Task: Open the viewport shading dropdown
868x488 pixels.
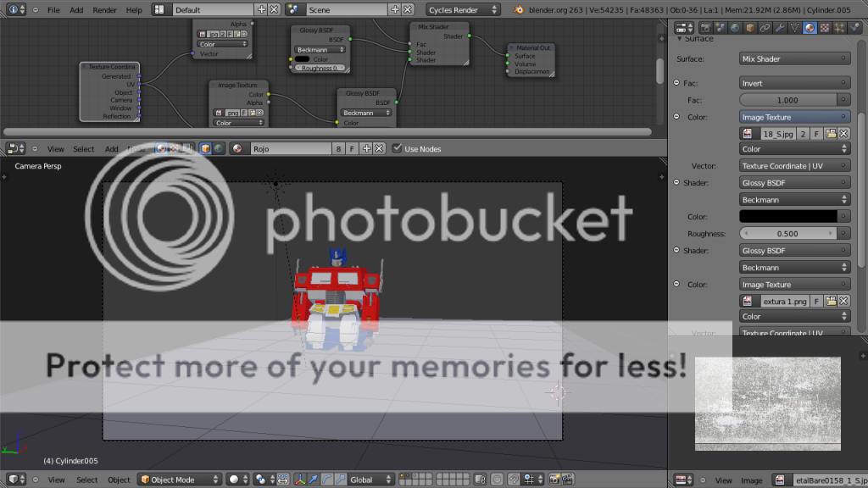Action: point(238,480)
